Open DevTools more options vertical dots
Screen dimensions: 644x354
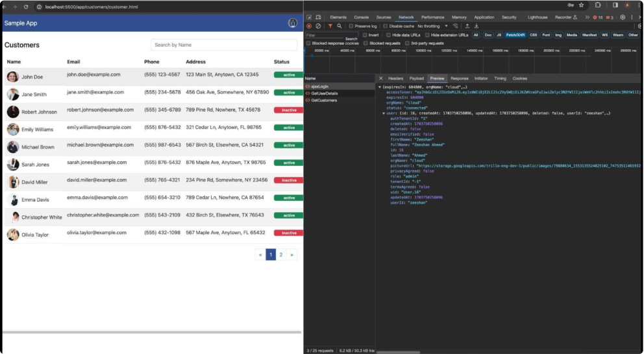[632, 18]
